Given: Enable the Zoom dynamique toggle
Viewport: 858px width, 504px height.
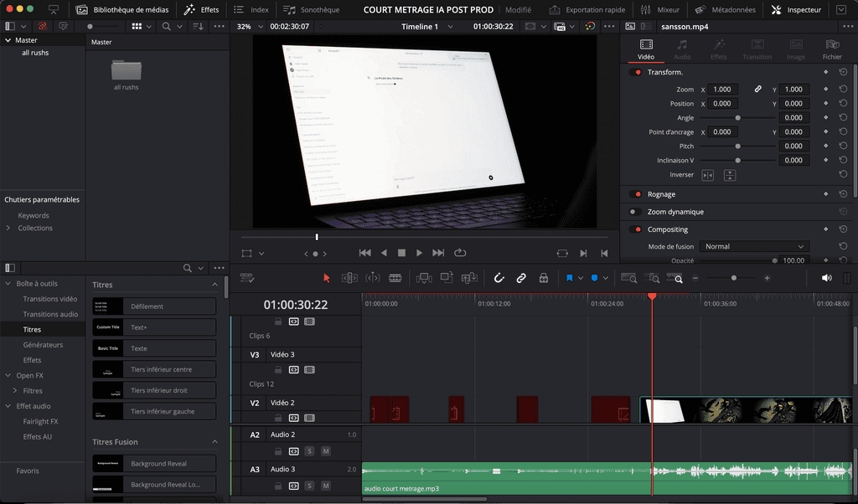Looking at the screenshot, I should coord(636,212).
